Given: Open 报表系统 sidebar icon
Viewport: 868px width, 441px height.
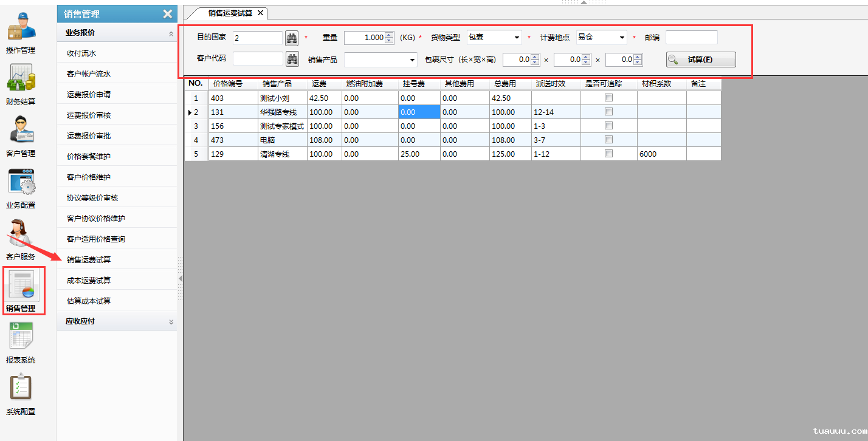Looking at the screenshot, I should coord(21,341).
